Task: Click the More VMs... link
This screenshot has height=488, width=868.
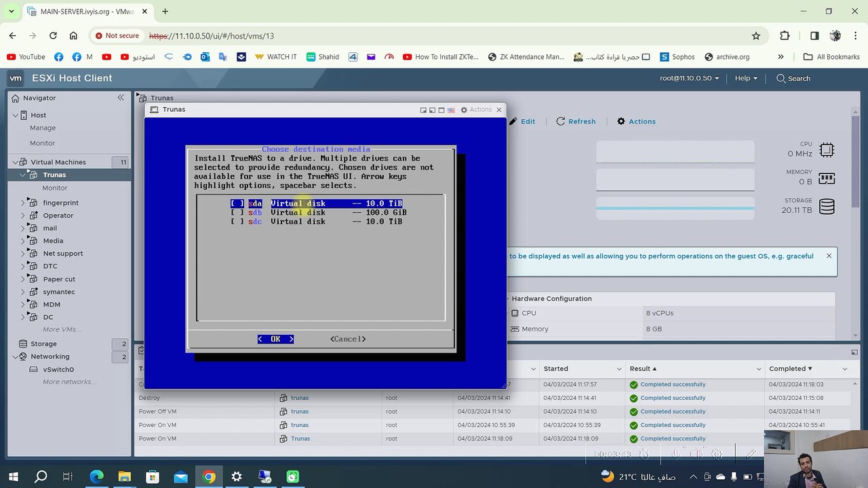Action: (x=62, y=329)
